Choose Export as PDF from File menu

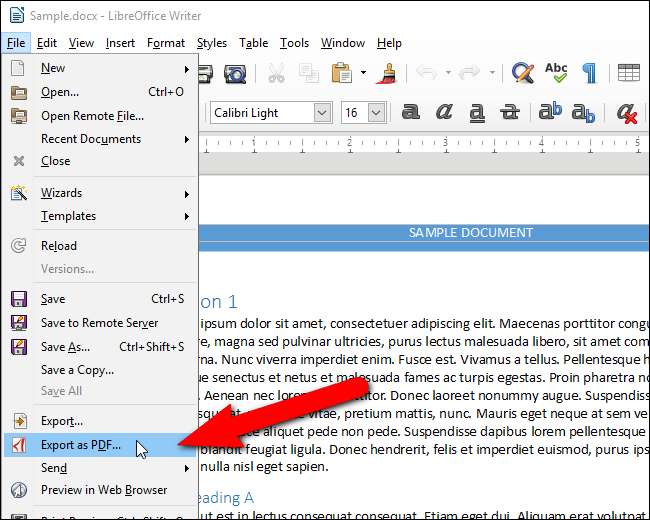(x=80, y=444)
